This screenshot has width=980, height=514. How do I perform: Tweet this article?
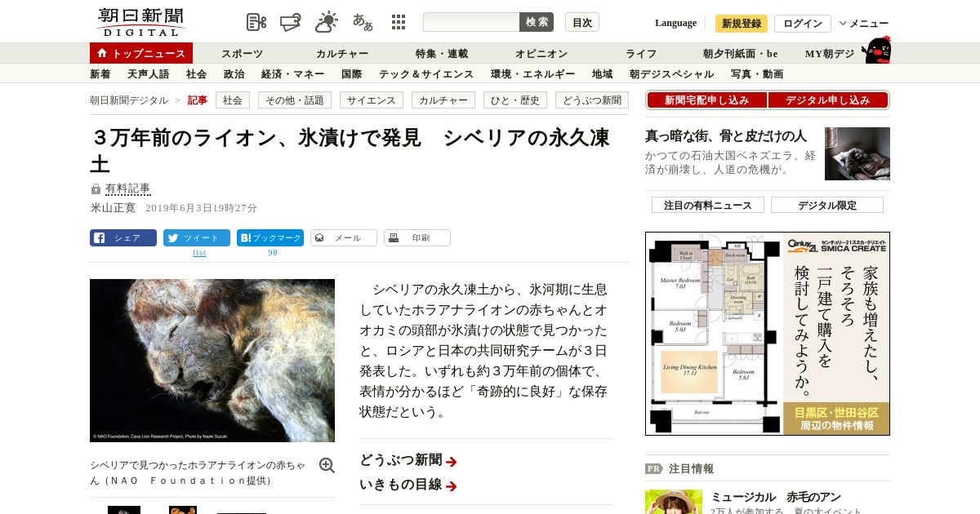point(197,238)
